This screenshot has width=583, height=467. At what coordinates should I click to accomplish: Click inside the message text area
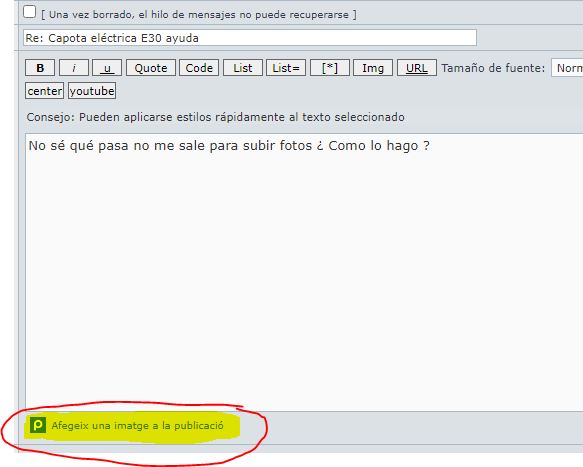(x=304, y=271)
